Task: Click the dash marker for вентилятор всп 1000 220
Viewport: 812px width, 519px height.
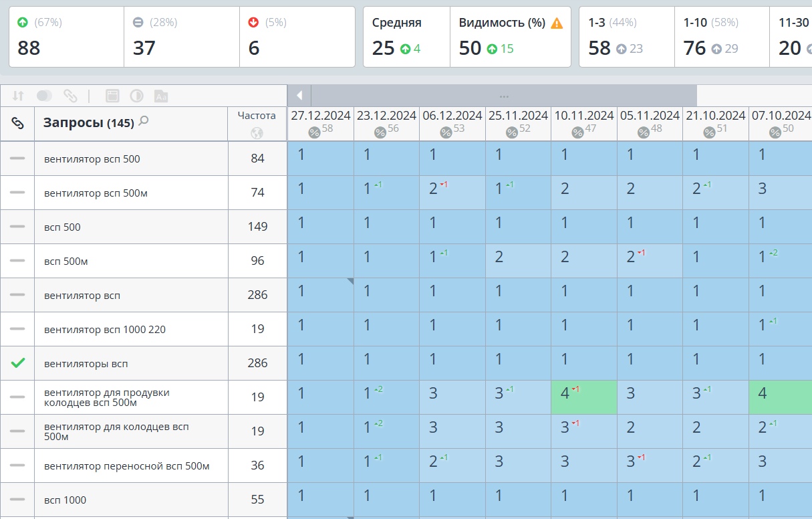Action: tap(17, 329)
